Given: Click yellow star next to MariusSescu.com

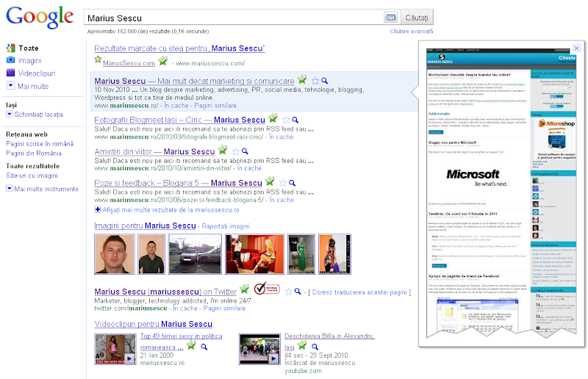Looking at the screenshot, I should pos(98,59).
